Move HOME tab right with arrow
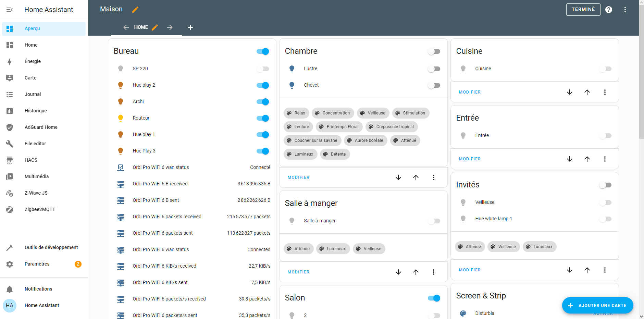644x319 pixels. (170, 27)
